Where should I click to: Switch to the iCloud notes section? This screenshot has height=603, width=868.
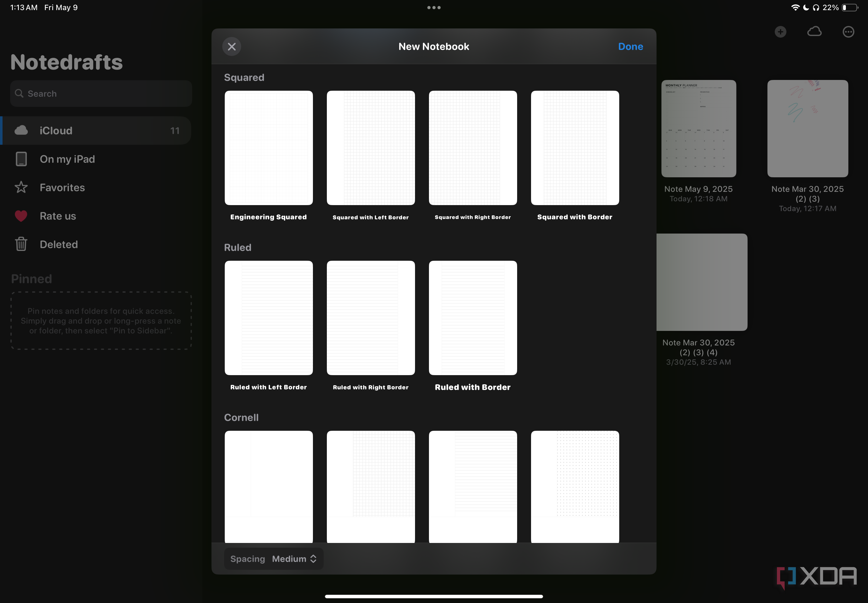coord(56,130)
